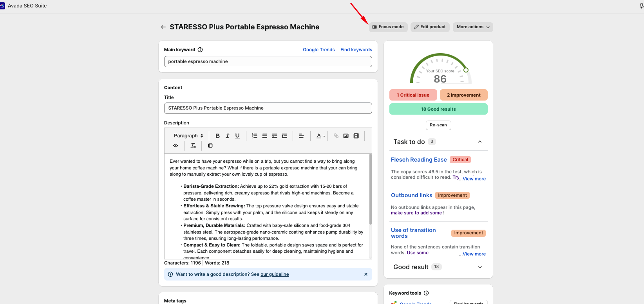The height and width of the screenshot is (304, 644).
Task: Dismiss the description guideline banner
Action: [x=366, y=274]
